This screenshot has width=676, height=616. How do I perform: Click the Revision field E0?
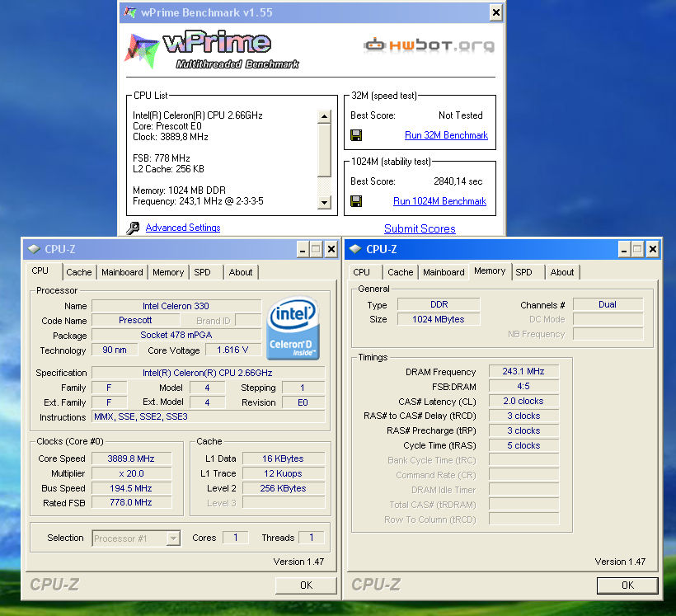pos(303,402)
